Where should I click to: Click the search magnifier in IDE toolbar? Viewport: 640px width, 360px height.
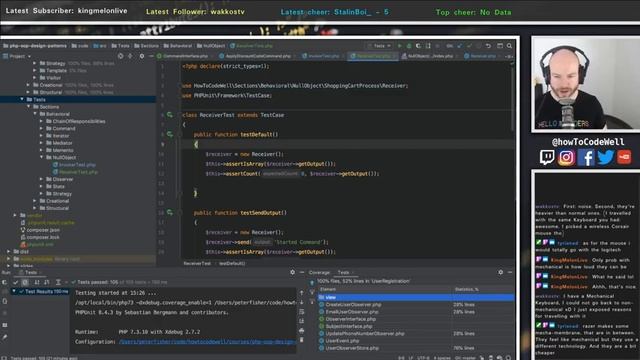[509, 46]
